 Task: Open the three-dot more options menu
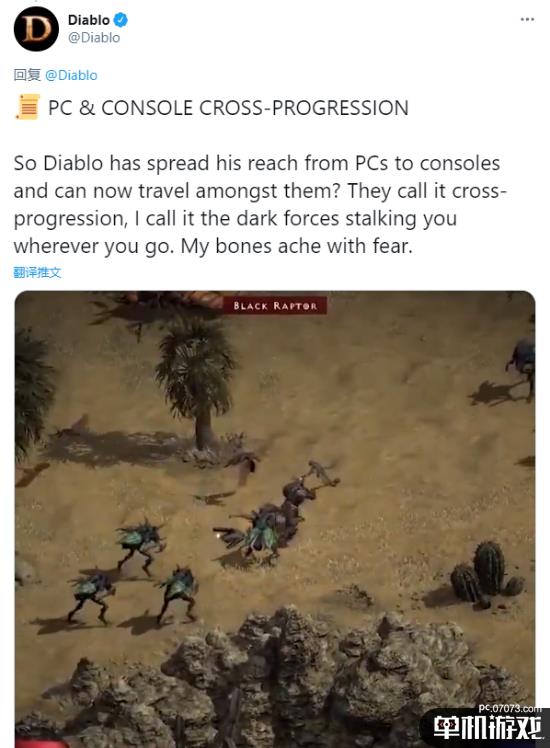pos(527,20)
